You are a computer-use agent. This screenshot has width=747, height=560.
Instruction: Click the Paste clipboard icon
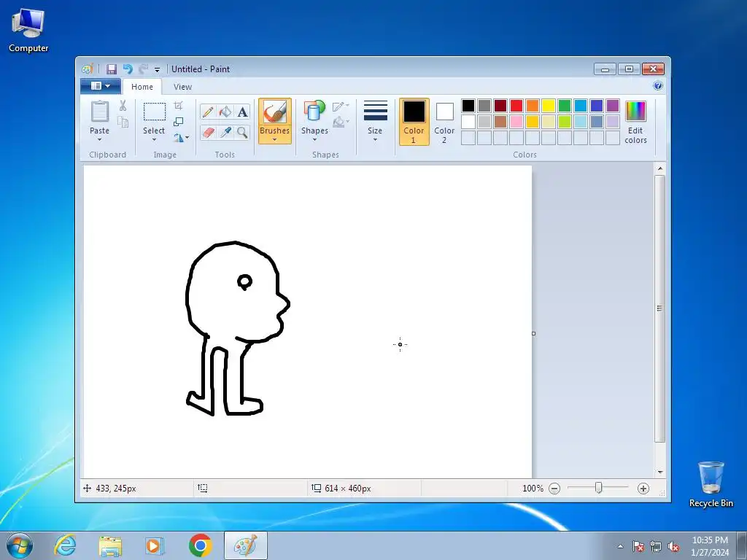99,112
